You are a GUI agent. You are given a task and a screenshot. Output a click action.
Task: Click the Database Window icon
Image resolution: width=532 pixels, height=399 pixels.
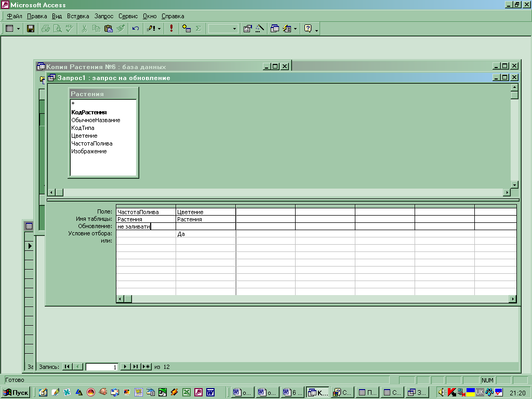point(275,29)
